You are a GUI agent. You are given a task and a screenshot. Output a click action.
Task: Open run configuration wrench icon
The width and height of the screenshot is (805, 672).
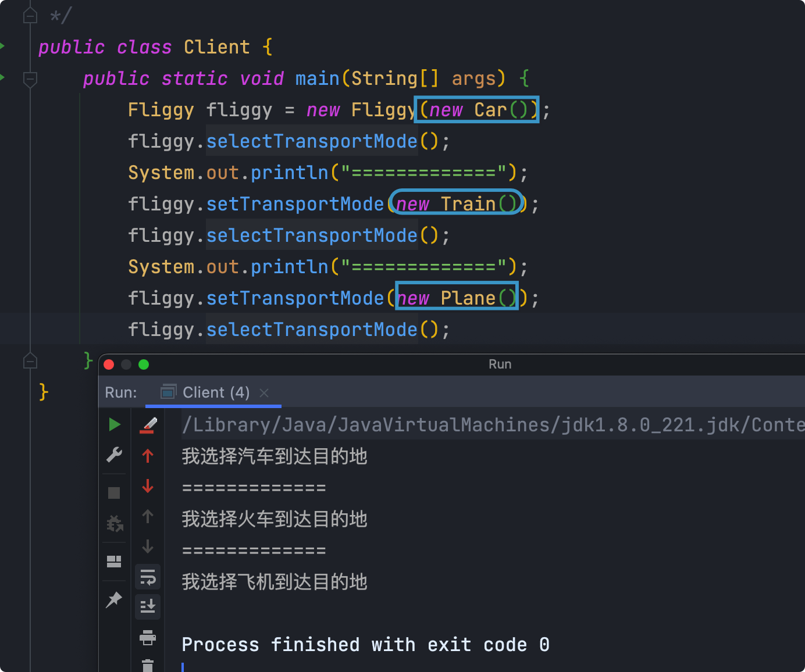pos(115,455)
